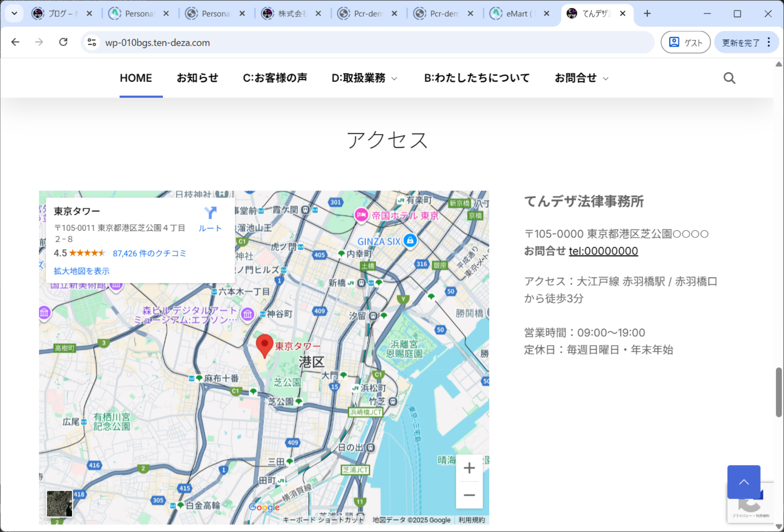Open the お知らせ navigation menu item
784x532 pixels.
(197, 78)
